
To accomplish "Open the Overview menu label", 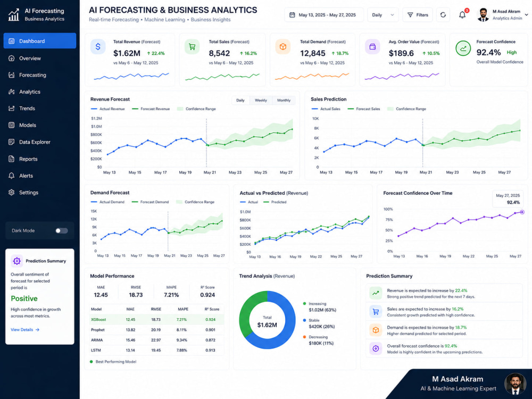I will pyautogui.click(x=30, y=59).
